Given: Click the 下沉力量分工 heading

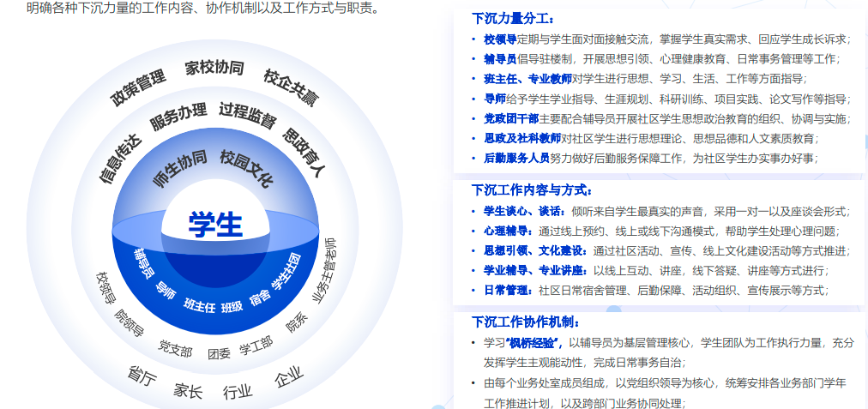Looking at the screenshot, I should tap(513, 18).
